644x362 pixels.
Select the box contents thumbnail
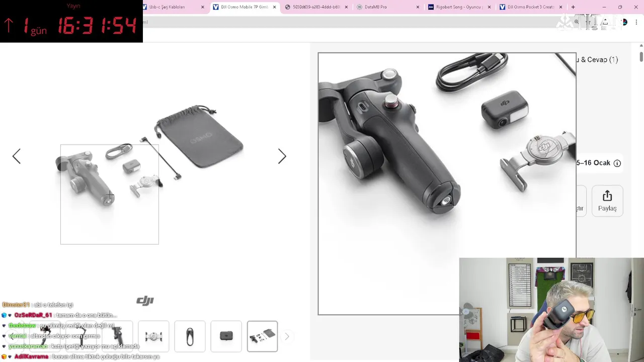pos(262,336)
